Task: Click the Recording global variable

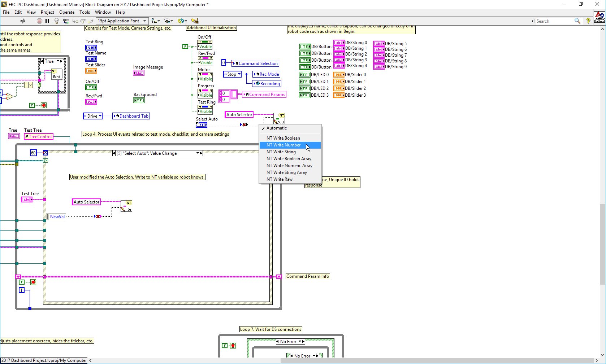Action: tap(267, 83)
